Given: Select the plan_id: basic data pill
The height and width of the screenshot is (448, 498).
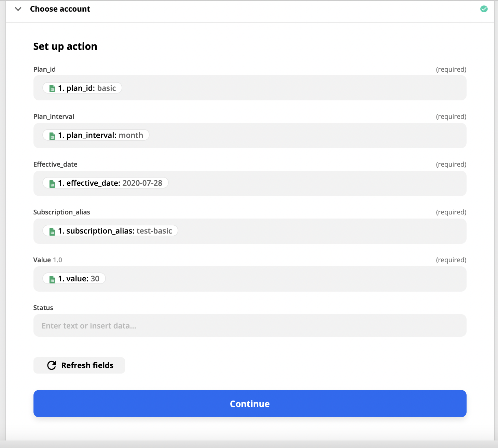Looking at the screenshot, I should click(82, 88).
